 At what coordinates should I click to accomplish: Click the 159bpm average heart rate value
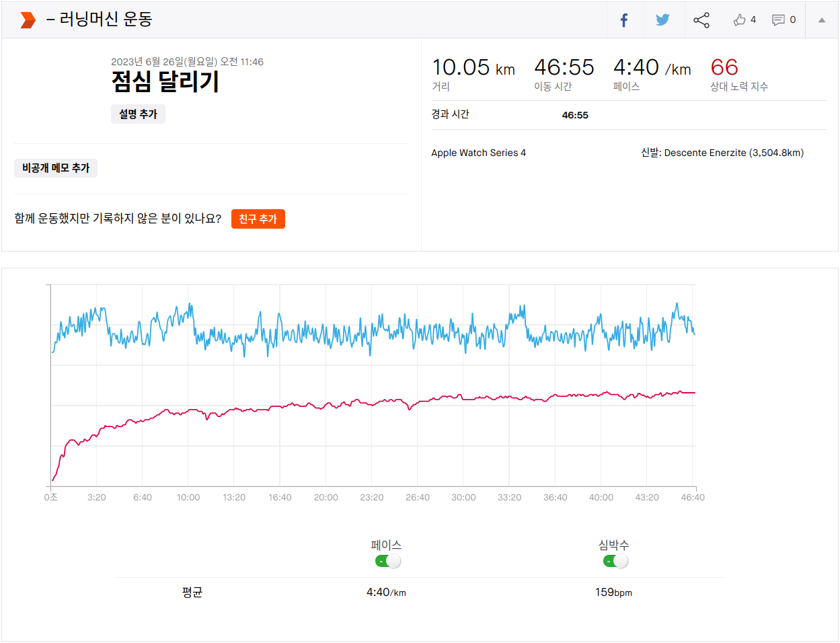click(x=613, y=593)
